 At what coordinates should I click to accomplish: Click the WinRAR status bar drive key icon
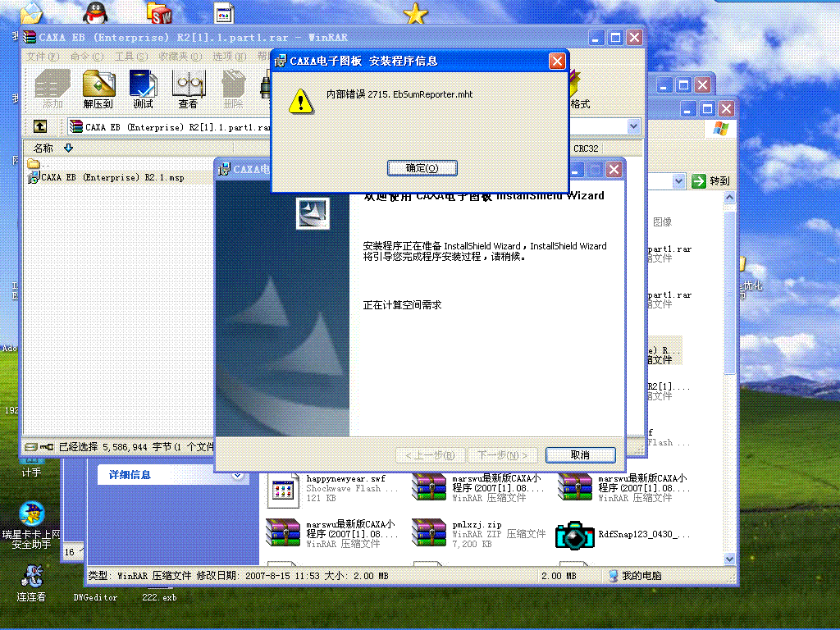[x=39, y=447]
